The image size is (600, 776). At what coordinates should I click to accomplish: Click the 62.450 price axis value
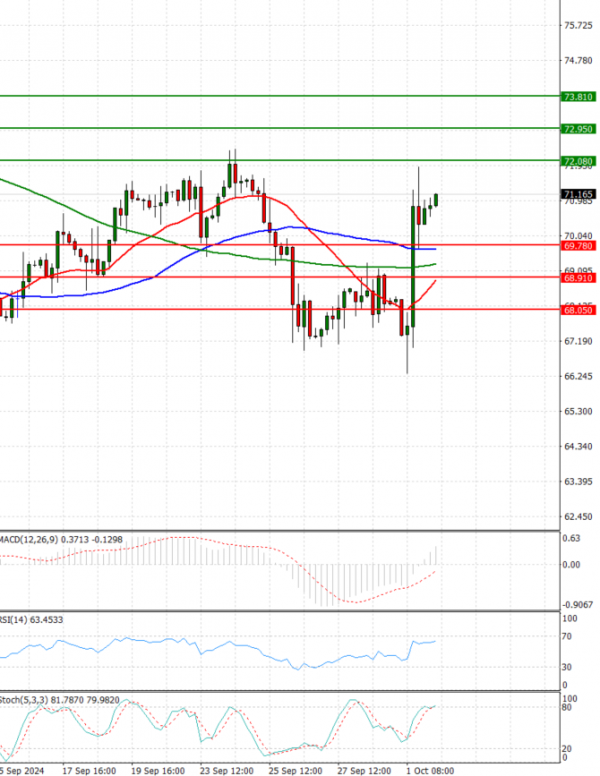click(x=578, y=517)
